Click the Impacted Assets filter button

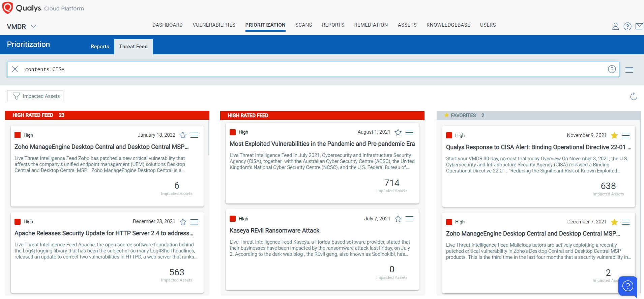pyautogui.click(x=35, y=96)
